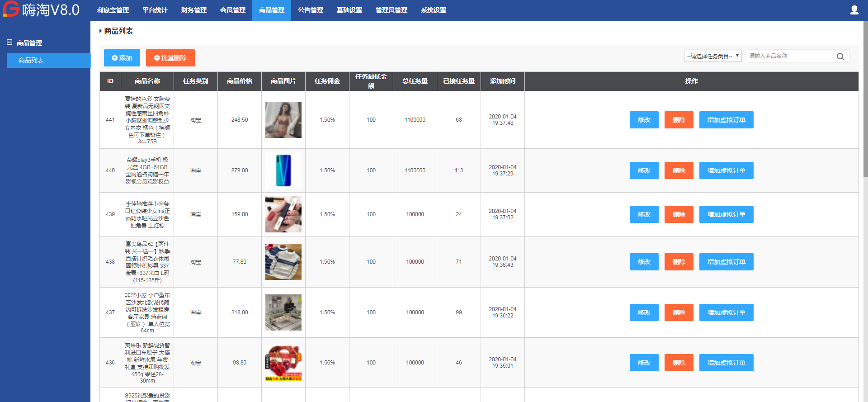
Task: Switch to the 会员管理 menu
Action: click(232, 10)
